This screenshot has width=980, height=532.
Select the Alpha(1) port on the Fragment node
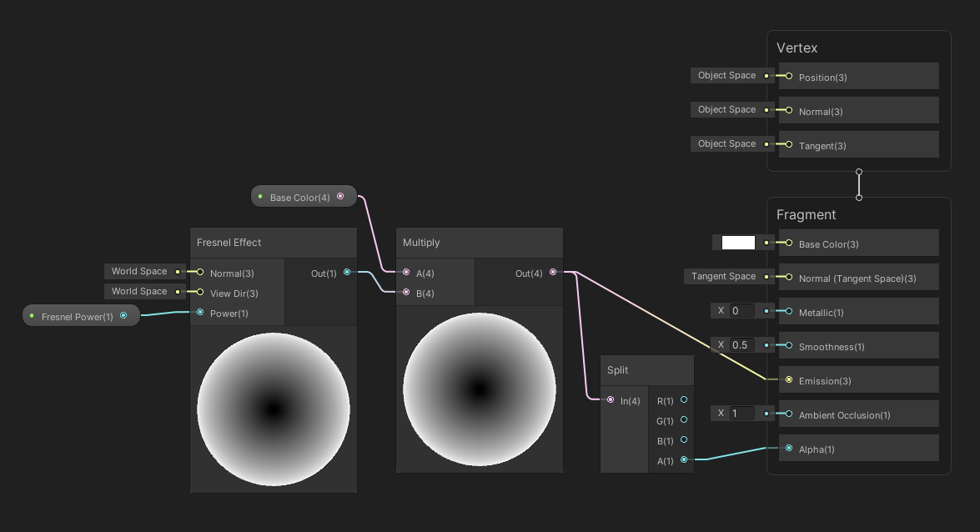(x=789, y=448)
